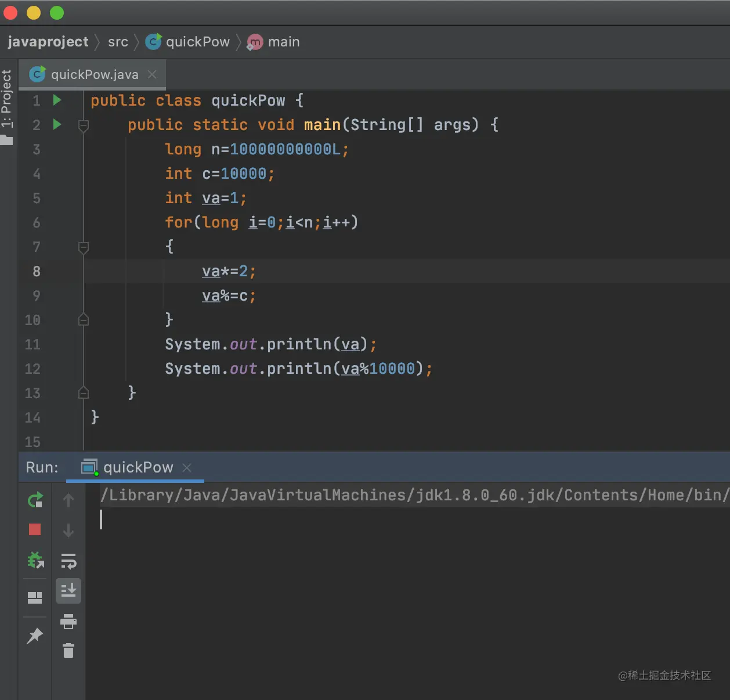Click src in breadcrumb
This screenshot has height=700, width=730.
coord(118,42)
